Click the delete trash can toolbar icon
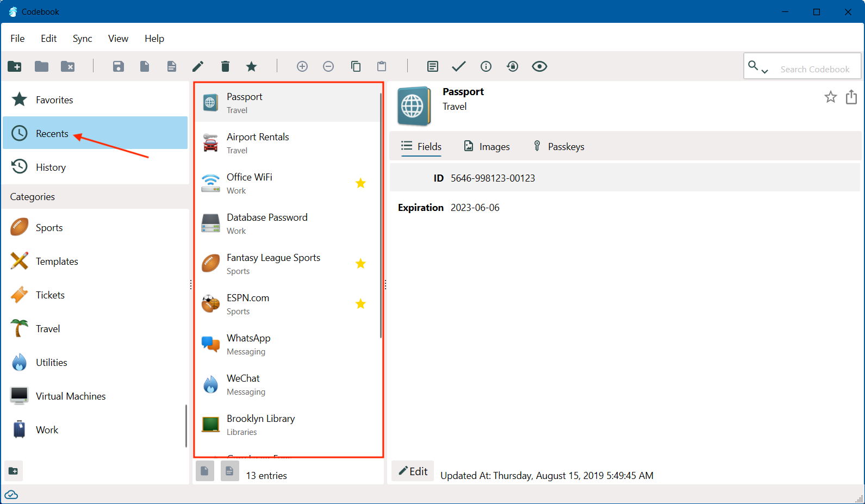The image size is (865, 504). click(225, 66)
